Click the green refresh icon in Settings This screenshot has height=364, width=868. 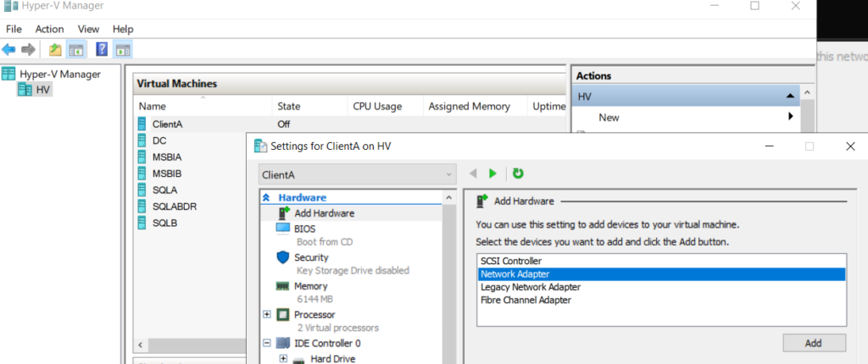(518, 174)
